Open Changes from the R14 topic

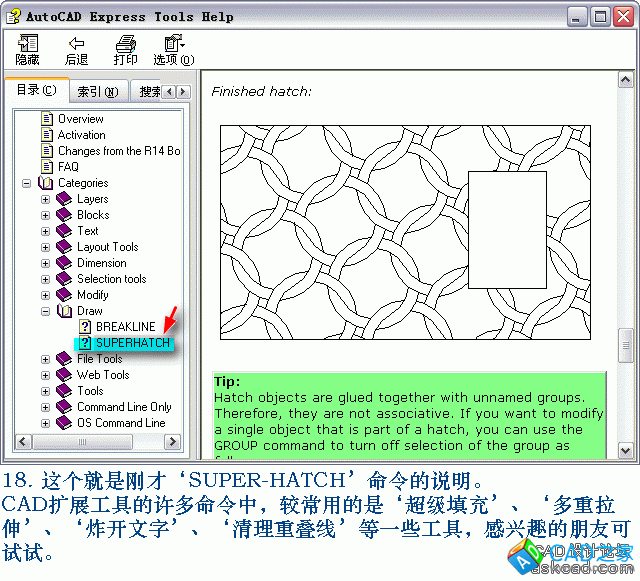pos(118,151)
